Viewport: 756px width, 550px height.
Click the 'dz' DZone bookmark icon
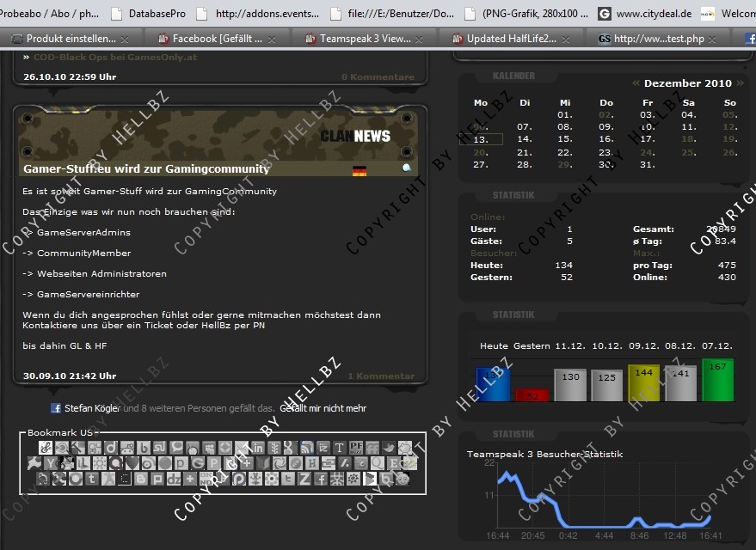pos(174,479)
